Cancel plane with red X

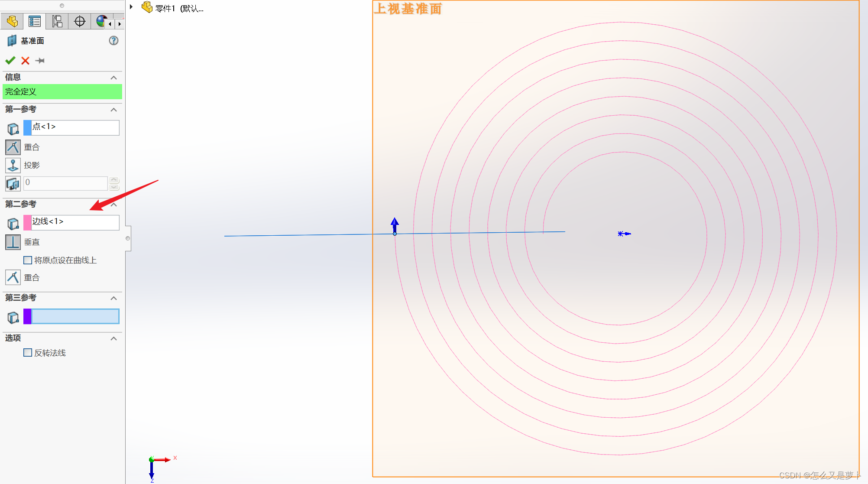click(x=26, y=60)
